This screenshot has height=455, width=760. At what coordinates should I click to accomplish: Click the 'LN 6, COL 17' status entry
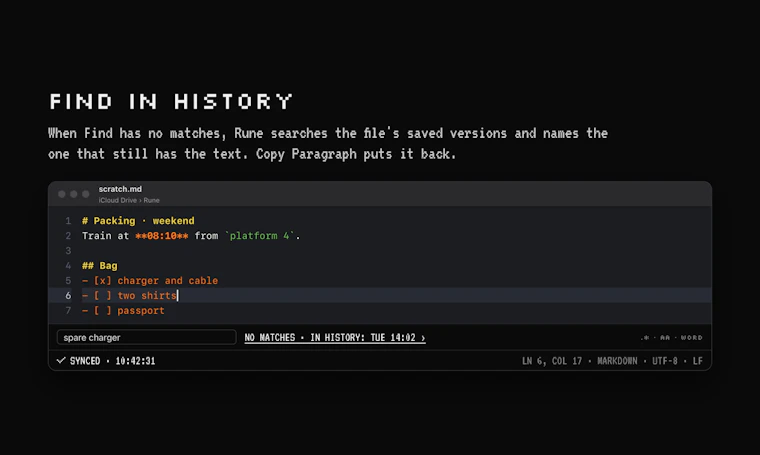tap(552, 361)
